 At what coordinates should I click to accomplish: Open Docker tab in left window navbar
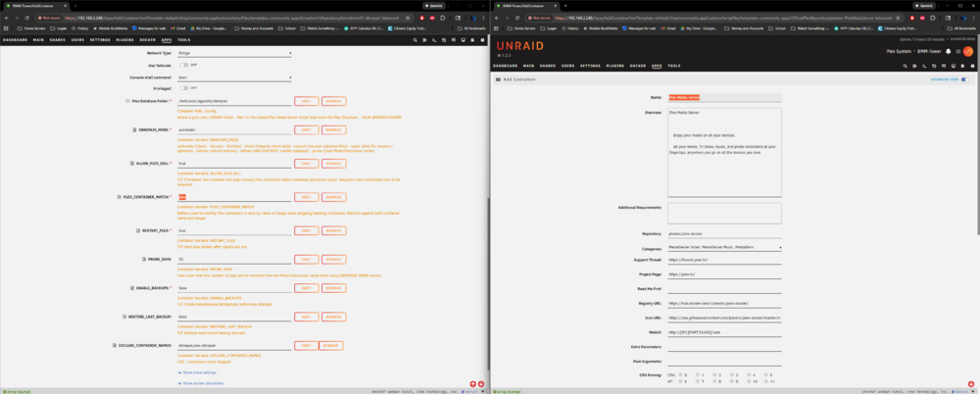(148, 40)
